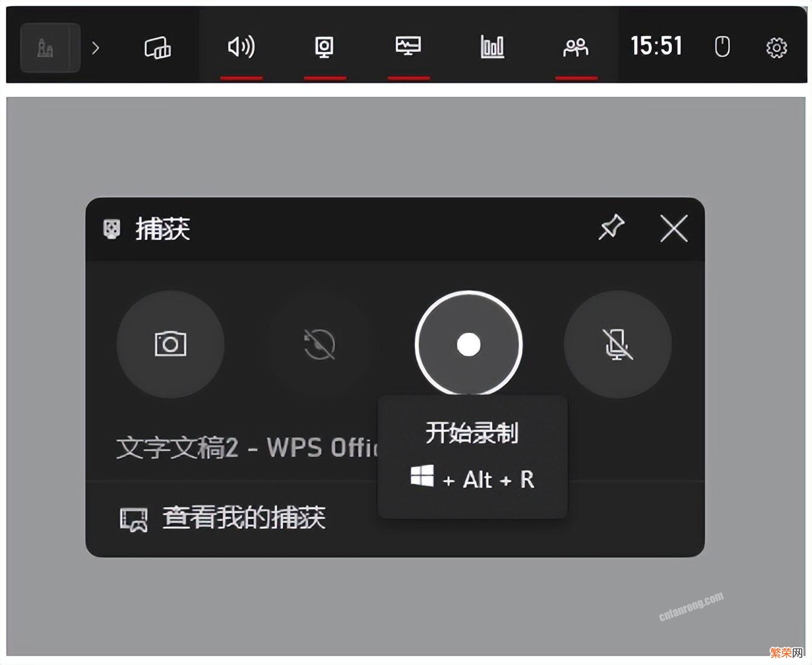812x665 pixels.
Task: Open the Xbox Social friends widget
Action: tap(576, 47)
